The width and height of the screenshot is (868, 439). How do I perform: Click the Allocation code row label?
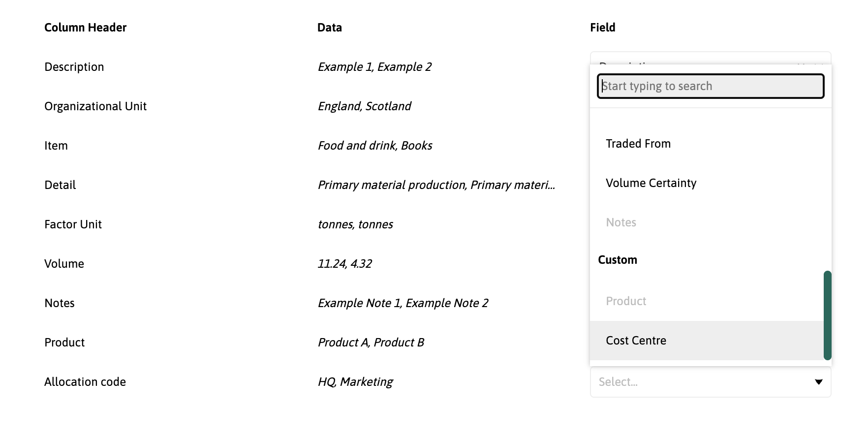[85, 382]
